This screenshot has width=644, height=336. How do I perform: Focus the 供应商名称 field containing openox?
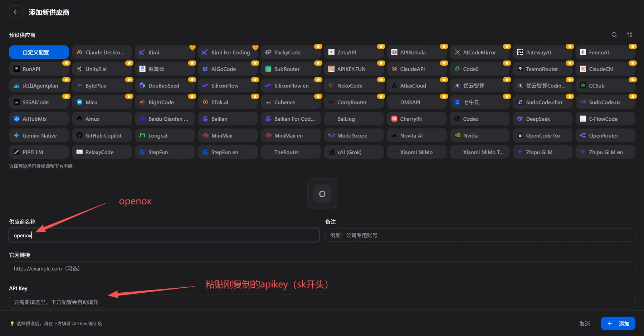164,235
